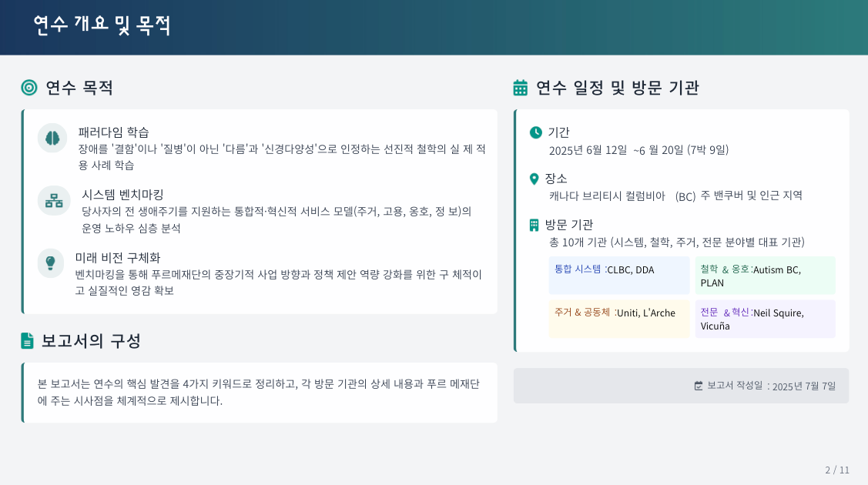Click the calendar icon beside 연수 일정 및 방문 기관

(521, 88)
